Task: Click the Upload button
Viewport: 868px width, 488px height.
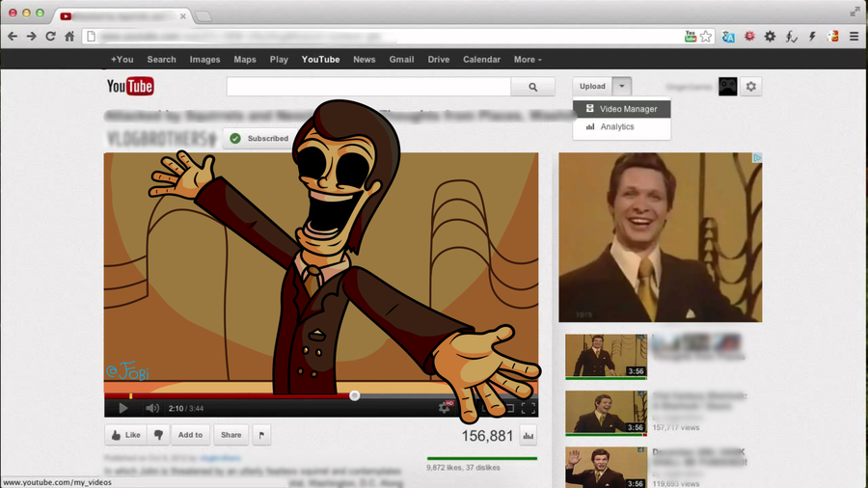Action: 592,86
